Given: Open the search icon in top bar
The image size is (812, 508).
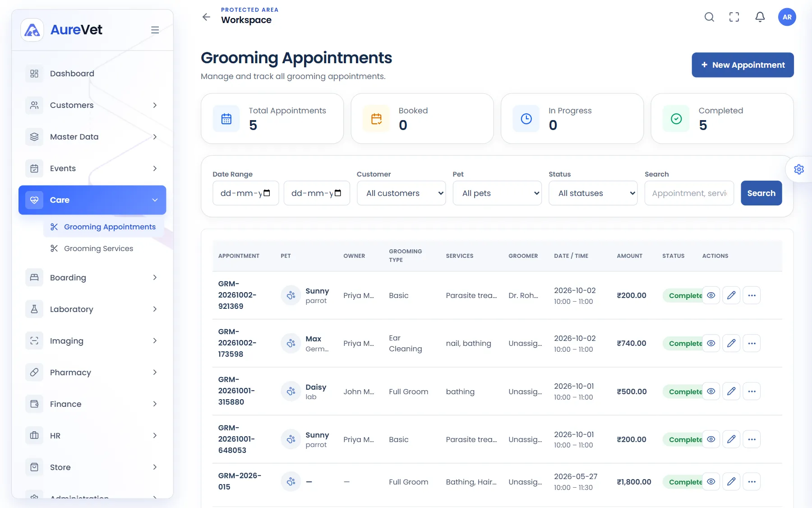Looking at the screenshot, I should 709,17.
